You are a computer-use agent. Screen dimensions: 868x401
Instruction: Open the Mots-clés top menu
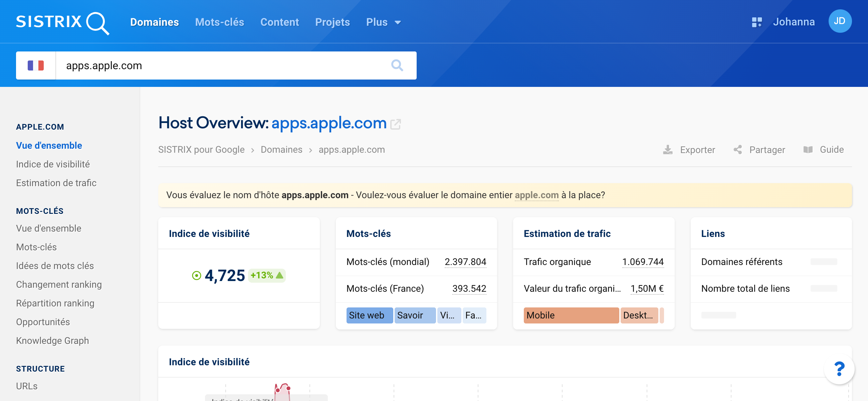[x=219, y=22]
